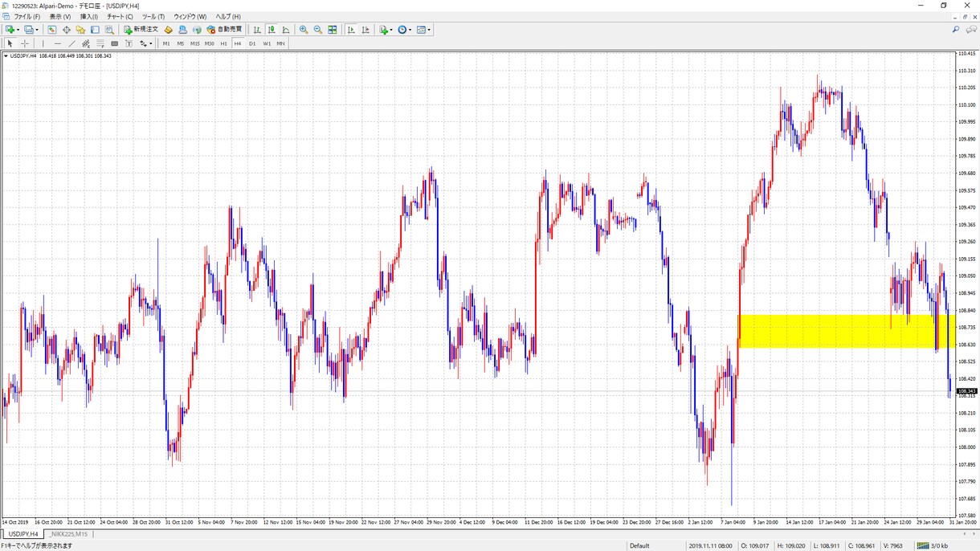This screenshot has height=551, width=980.
Task: Expand the indicators dropdown arrow
Action: coord(391,30)
